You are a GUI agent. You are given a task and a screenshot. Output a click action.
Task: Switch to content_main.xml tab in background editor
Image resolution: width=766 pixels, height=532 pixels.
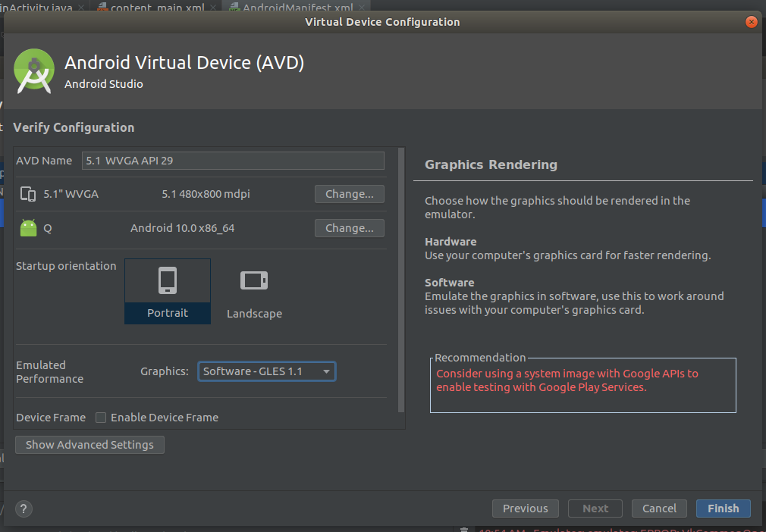pos(156,6)
